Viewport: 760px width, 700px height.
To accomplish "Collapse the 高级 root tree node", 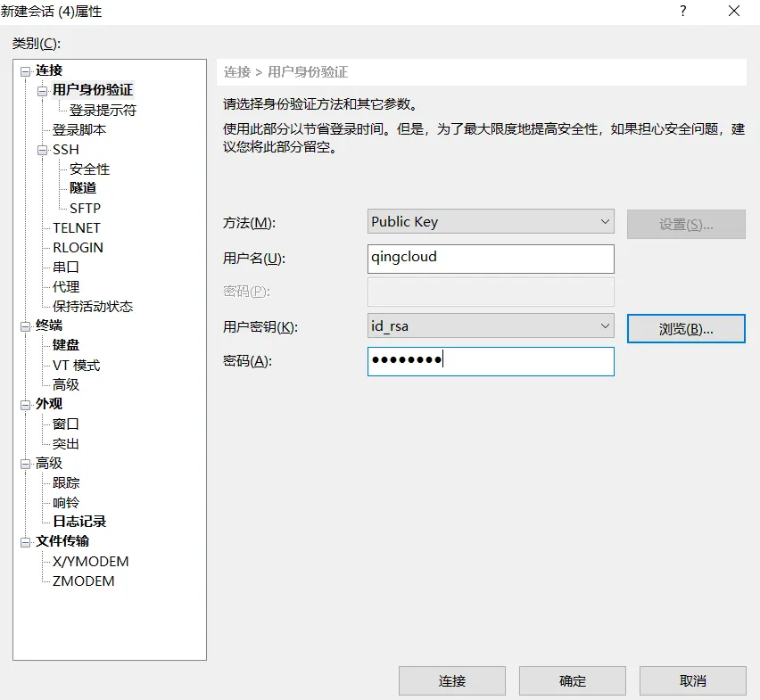I will coord(25,465).
